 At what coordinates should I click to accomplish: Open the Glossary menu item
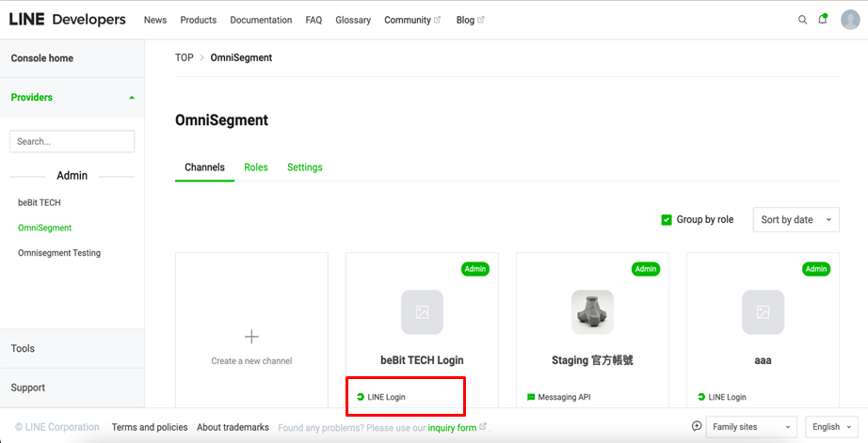pos(353,20)
